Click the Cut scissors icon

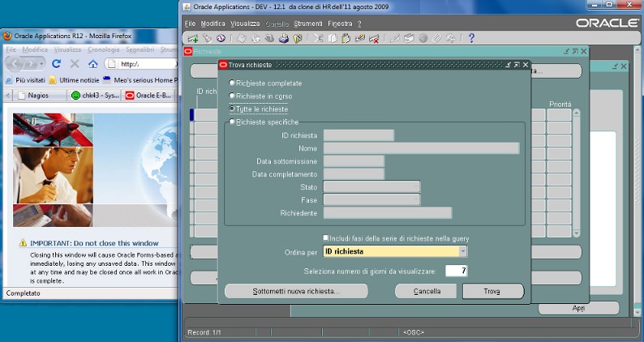point(318,38)
